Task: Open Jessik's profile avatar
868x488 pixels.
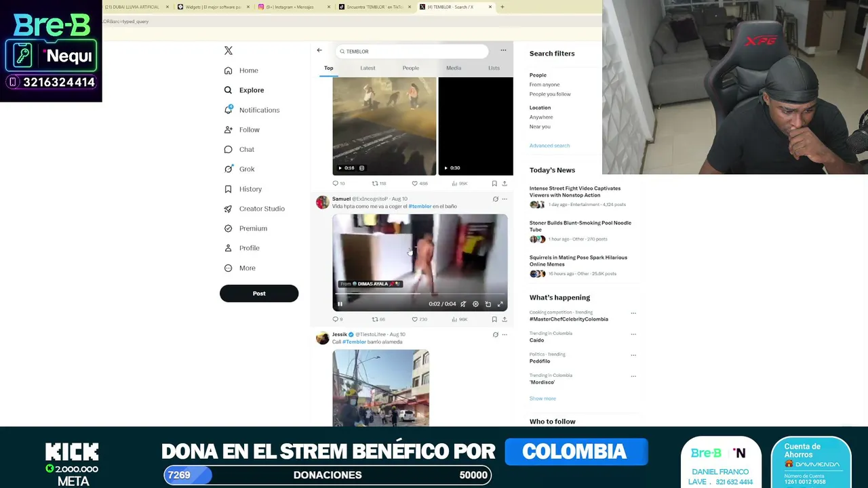Action: [323, 338]
